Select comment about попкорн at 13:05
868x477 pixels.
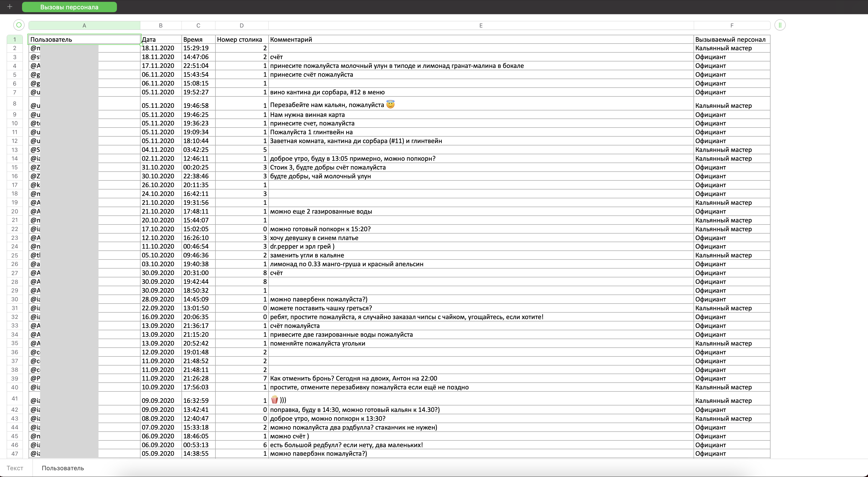(481, 158)
